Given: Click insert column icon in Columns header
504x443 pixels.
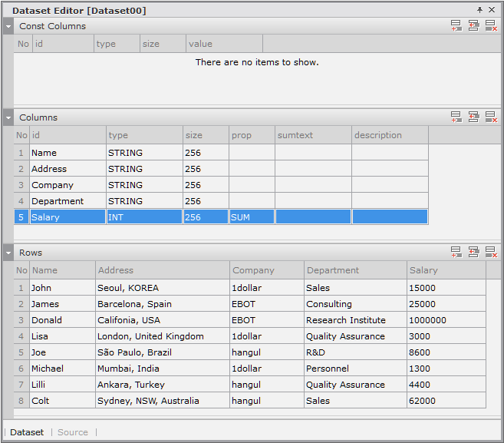Looking at the screenshot, I should 473,117.
